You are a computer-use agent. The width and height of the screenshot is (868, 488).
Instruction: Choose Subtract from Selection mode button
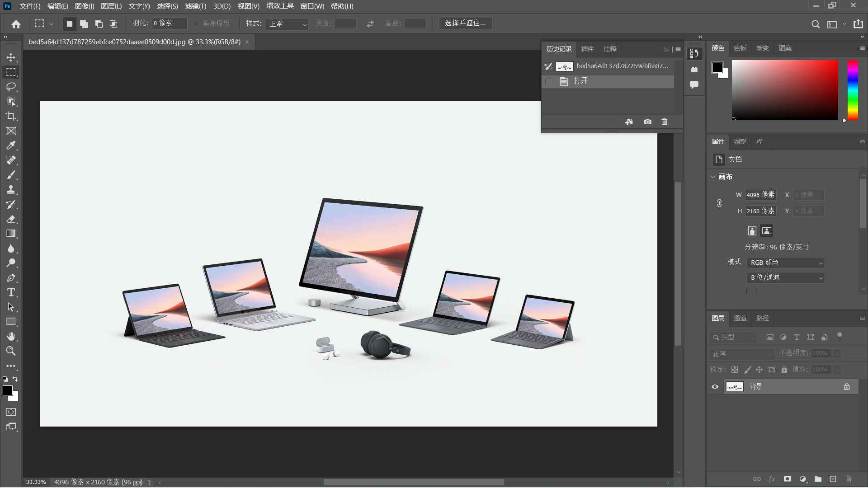click(x=99, y=24)
